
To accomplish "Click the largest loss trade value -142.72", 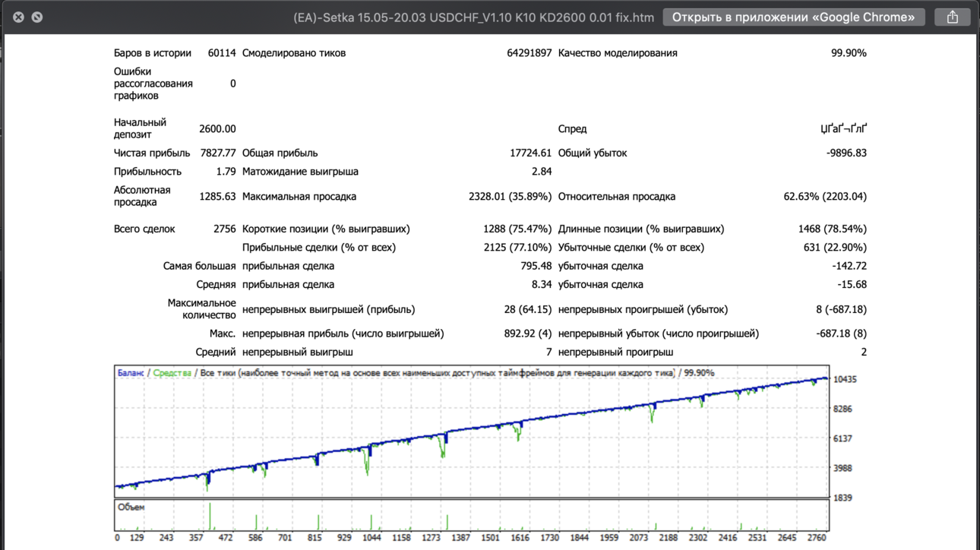I will 849,267.
